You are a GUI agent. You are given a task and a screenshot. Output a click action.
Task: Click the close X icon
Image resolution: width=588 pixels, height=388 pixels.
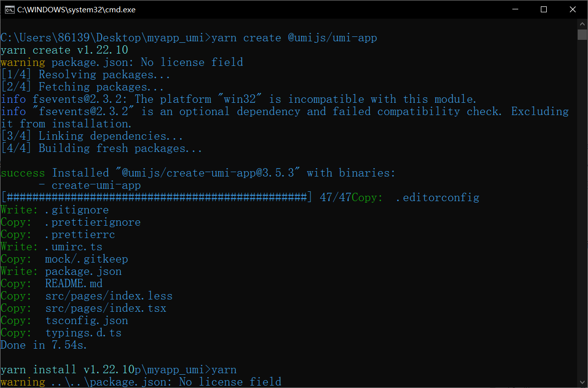(x=573, y=9)
